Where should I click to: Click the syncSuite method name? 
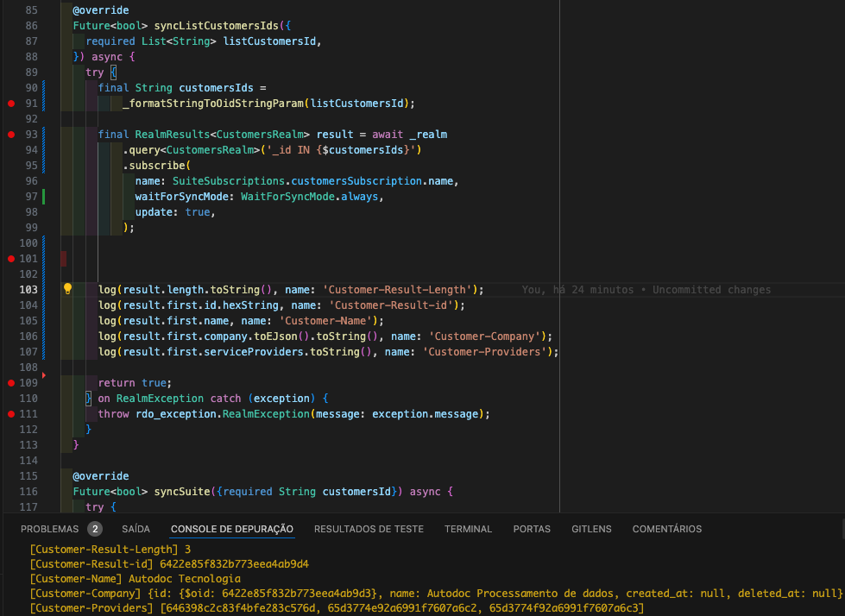pos(183,492)
